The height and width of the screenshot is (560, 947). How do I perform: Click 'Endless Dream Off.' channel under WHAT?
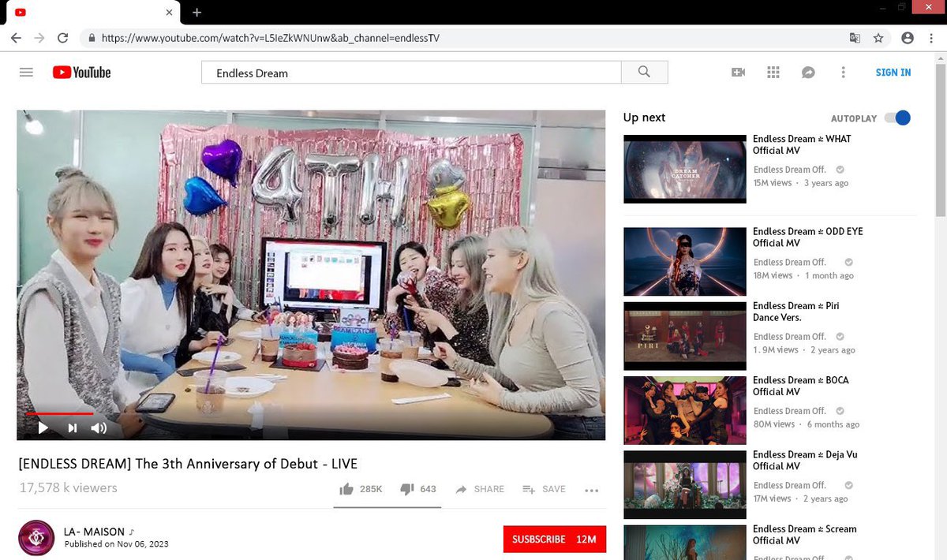pyautogui.click(x=790, y=170)
